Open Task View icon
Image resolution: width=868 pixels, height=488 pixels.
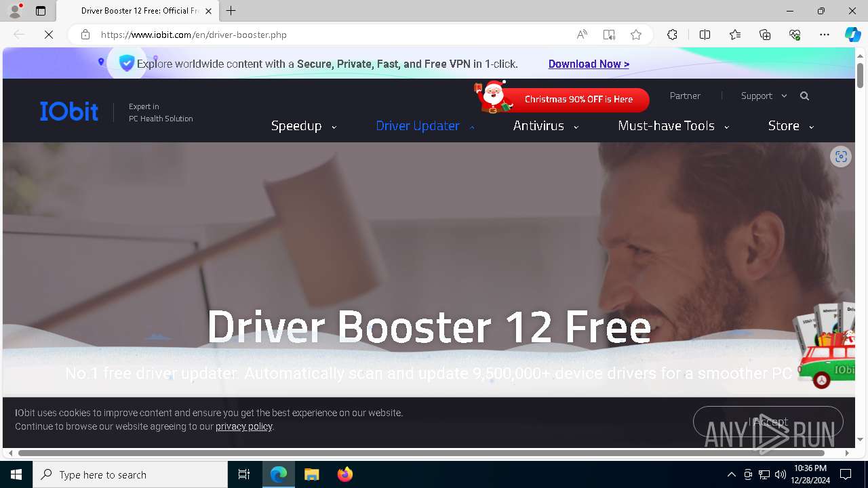click(x=244, y=474)
